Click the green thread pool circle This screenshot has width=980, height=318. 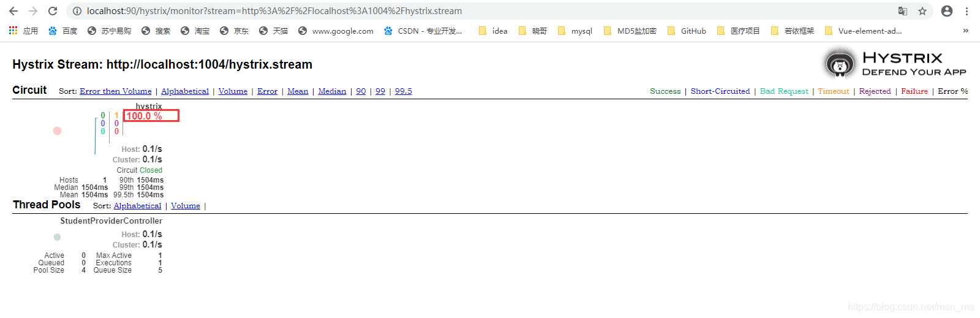pos(57,237)
